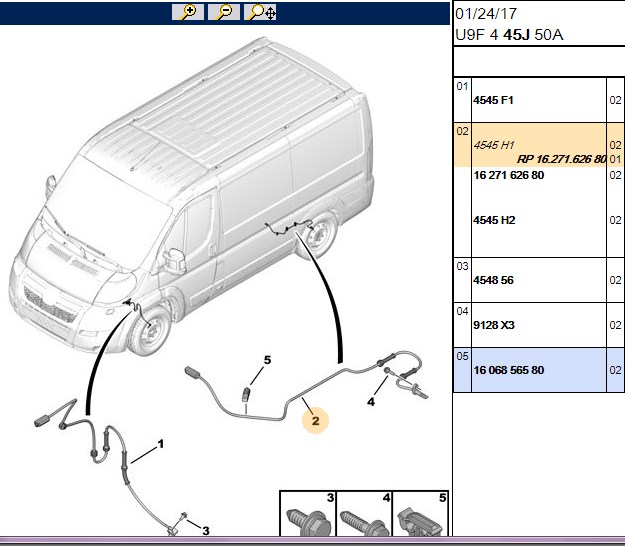Click row index 05 in parts table
This screenshot has width=625, height=546.
pos(462,356)
